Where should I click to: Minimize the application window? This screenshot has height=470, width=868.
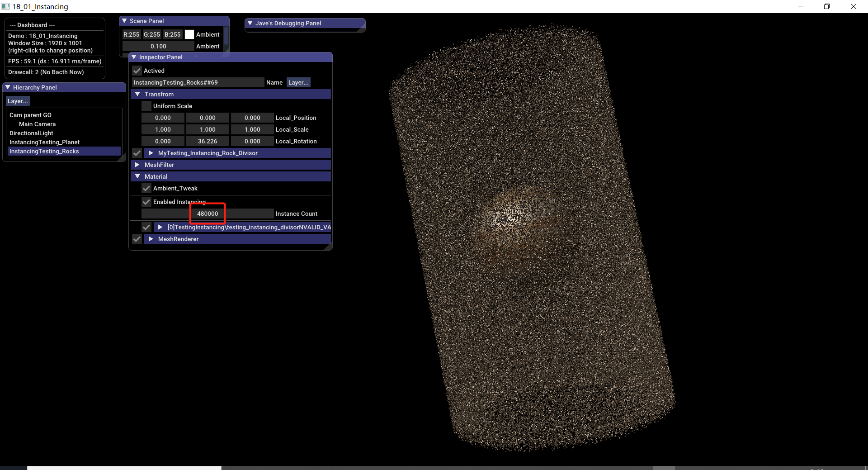pyautogui.click(x=801, y=6)
